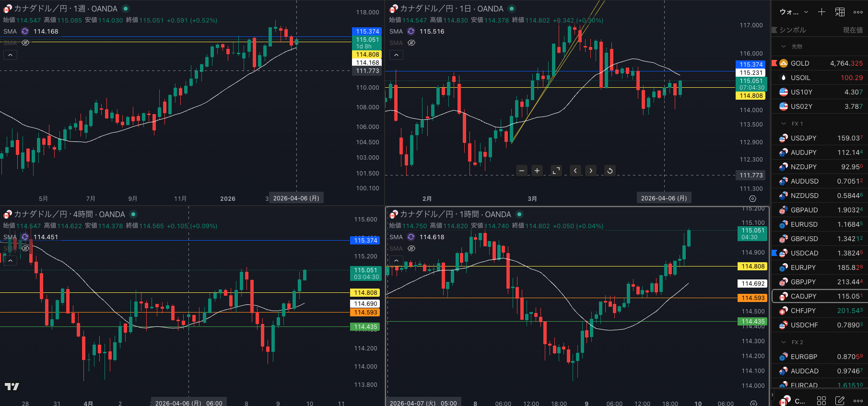The width and height of the screenshot is (868, 406).
Task: Collapse indicator legend on weekly chart
Action: tap(10, 55)
